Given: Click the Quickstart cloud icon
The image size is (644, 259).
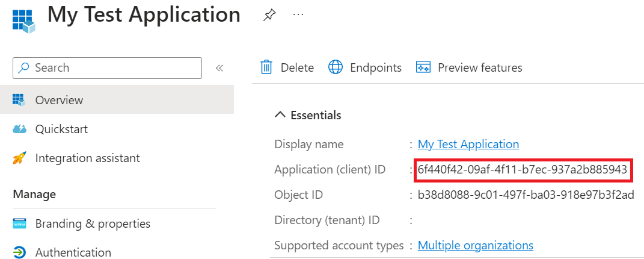Looking at the screenshot, I should 19,129.
